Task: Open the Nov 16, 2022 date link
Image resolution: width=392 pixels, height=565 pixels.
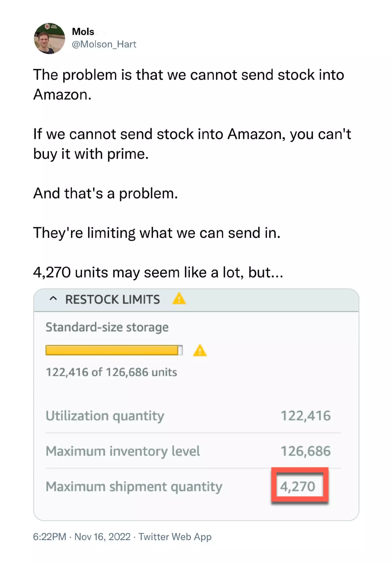Action: (102, 537)
